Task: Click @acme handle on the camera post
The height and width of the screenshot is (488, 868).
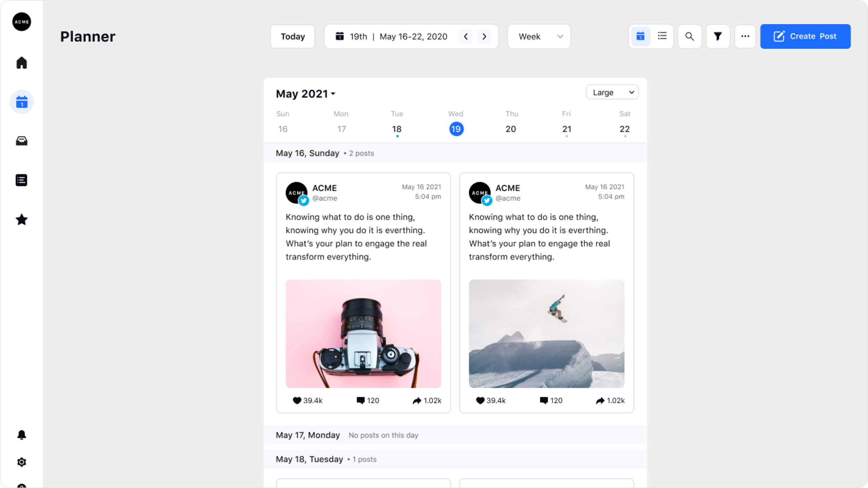Action: 325,198
